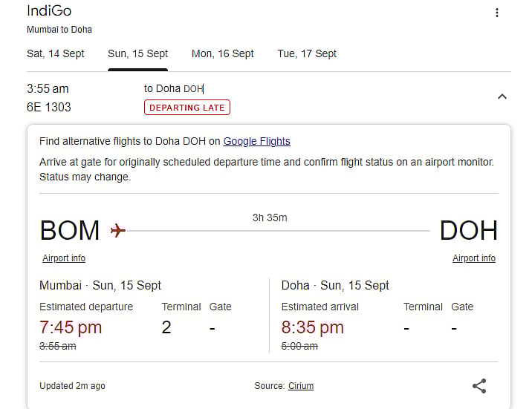Click the DEPARTING LATE status badge
This screenshot has width=532, height=409.
187,108
